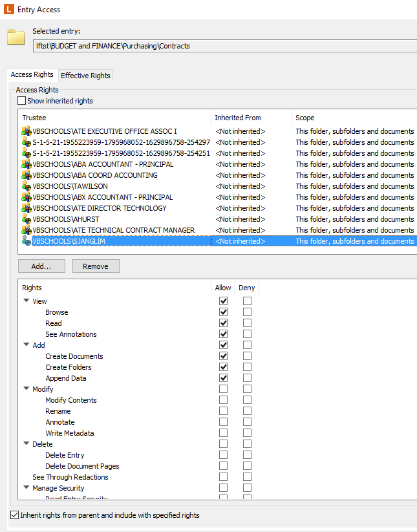Click the yellow folder icon beside Selected entry
The image size is (417, 532).
click(16, 37)
